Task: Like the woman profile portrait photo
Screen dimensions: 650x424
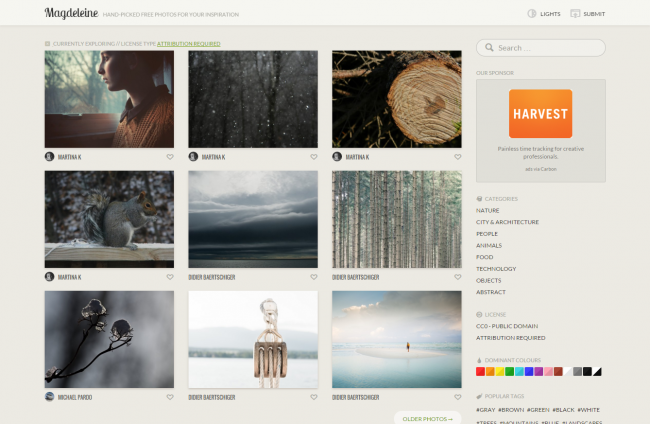Action: coord(170,157)
